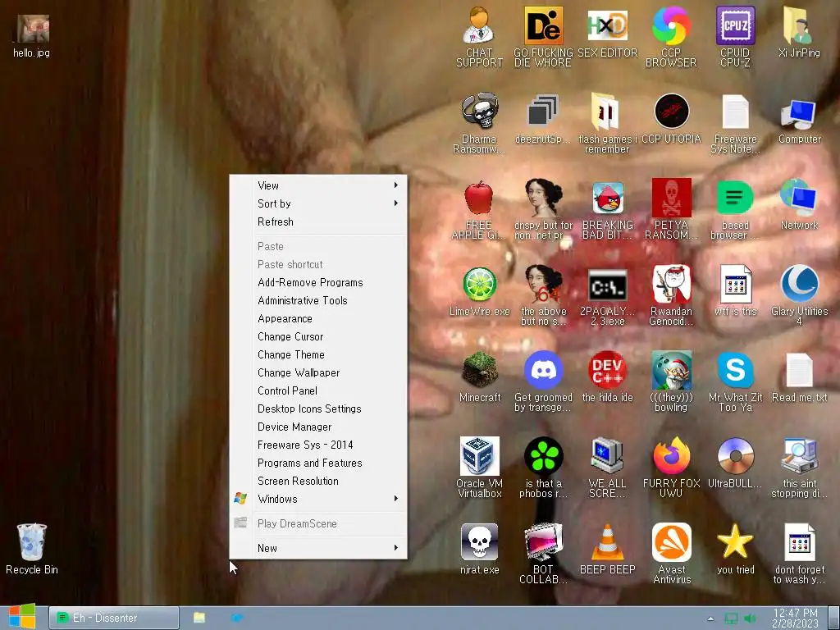
Task: Select the 'wtf is this' file icon
Action: (735, 291)
